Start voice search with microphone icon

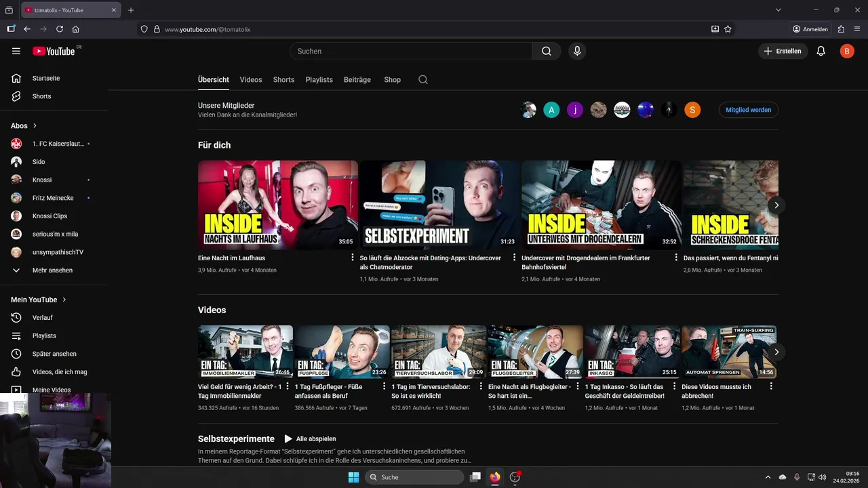point(577,51)
